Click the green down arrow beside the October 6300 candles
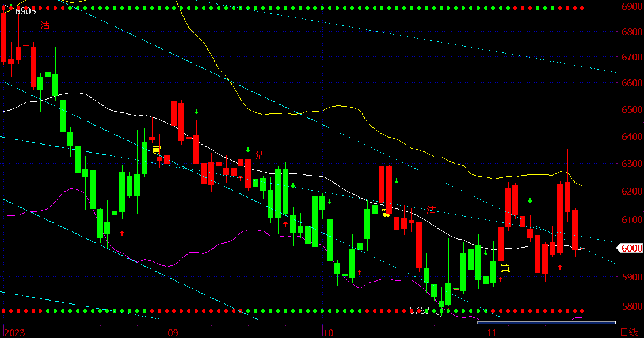The width and height of the screenshot is (644, 338). pos(397,181)
